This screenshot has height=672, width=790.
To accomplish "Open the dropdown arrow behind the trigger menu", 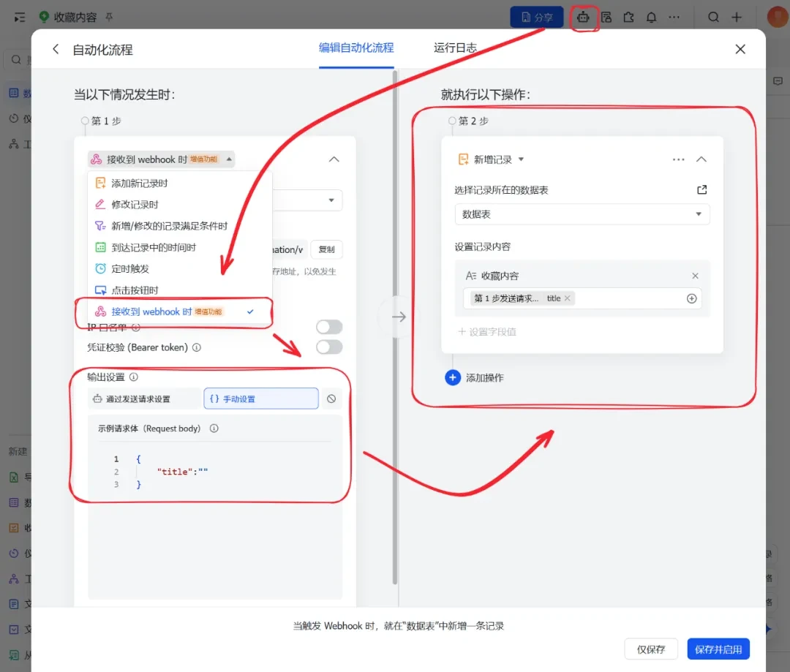I will pyautogui.click(x=331, y=200).
